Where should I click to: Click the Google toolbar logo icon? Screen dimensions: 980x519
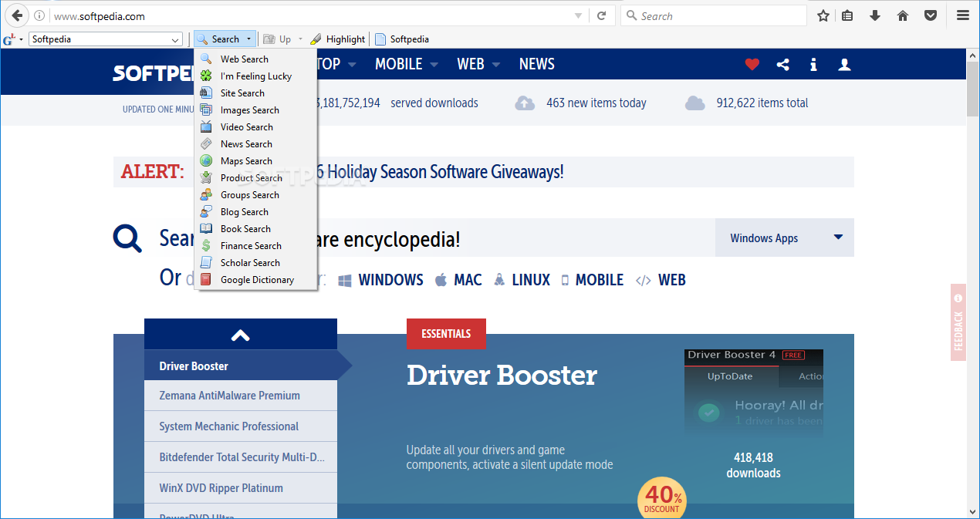pyautogui.click(x=8, y=39)
